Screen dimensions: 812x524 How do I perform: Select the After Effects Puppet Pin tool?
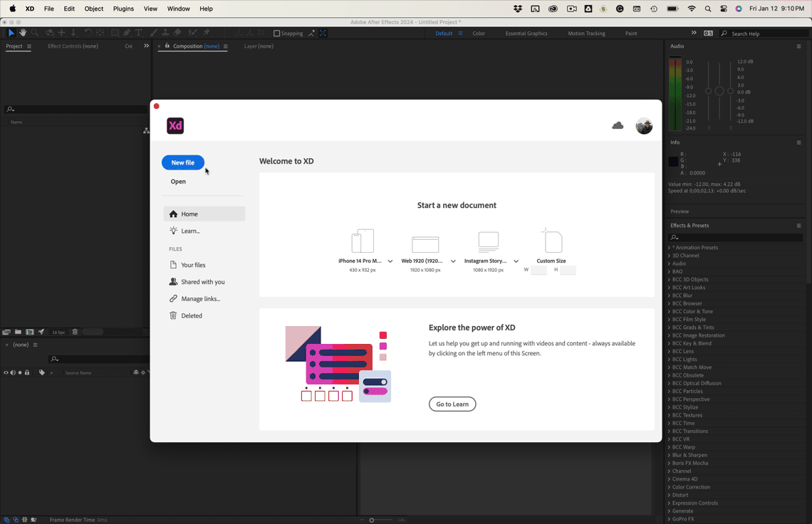click(x=207, y=33)
